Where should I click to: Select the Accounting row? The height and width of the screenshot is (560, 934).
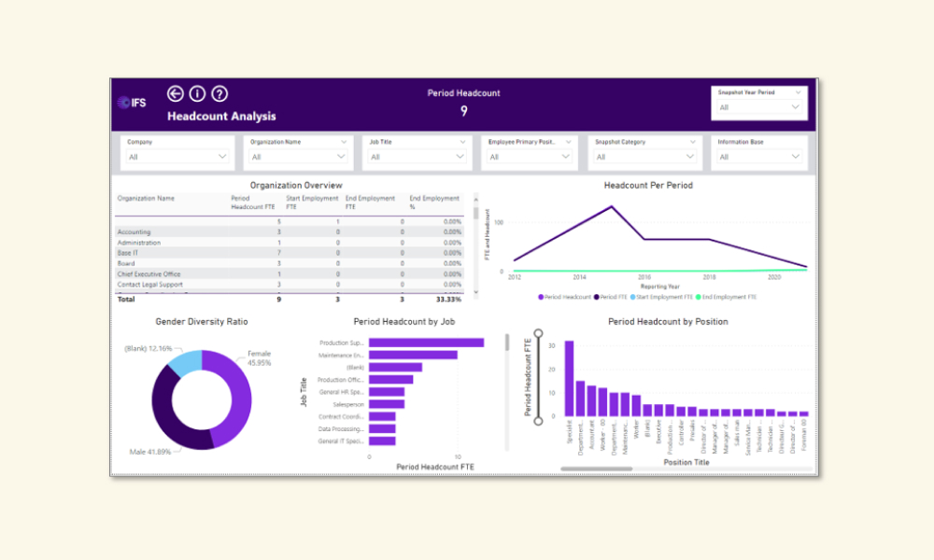tap(289, 232)
